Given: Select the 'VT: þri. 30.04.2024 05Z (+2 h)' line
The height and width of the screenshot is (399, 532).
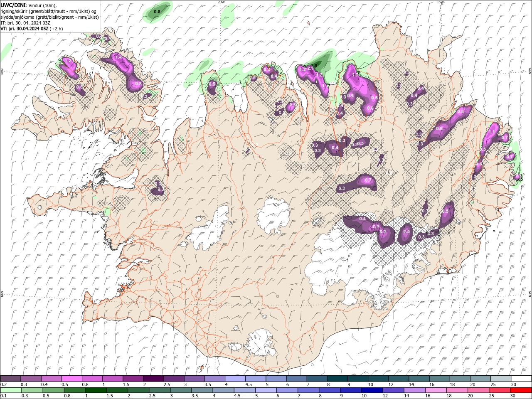Looking at the screenshot, I should pos(32,29).
